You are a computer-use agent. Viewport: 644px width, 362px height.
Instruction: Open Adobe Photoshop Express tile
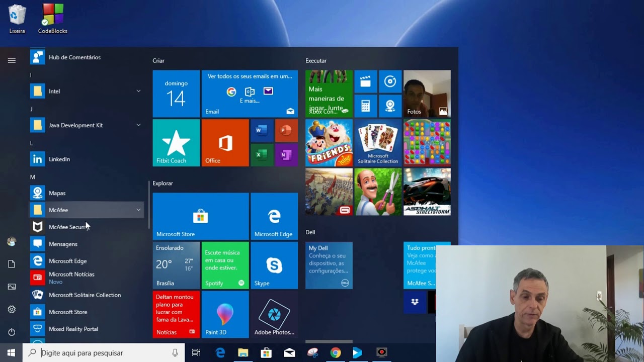[x=274, y=314]
